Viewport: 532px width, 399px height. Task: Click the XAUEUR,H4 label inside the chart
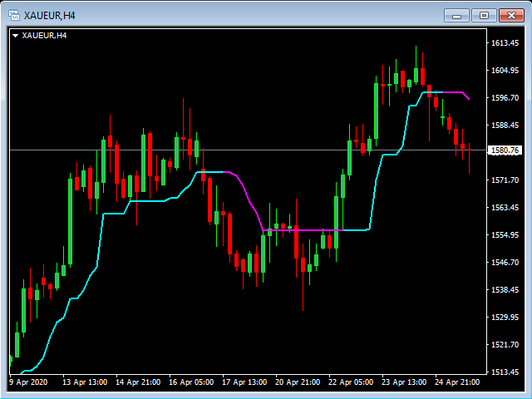click(x=44, y=36)
